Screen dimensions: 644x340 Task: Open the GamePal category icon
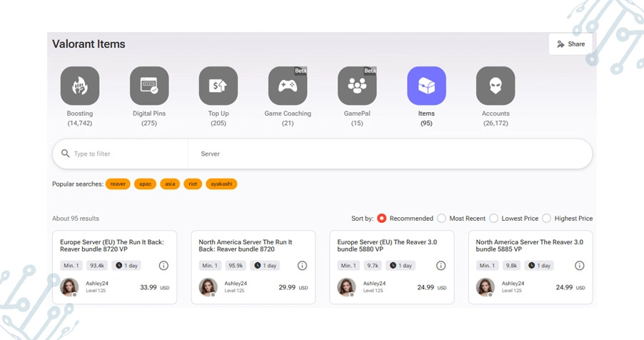click(x=357, y=86)
